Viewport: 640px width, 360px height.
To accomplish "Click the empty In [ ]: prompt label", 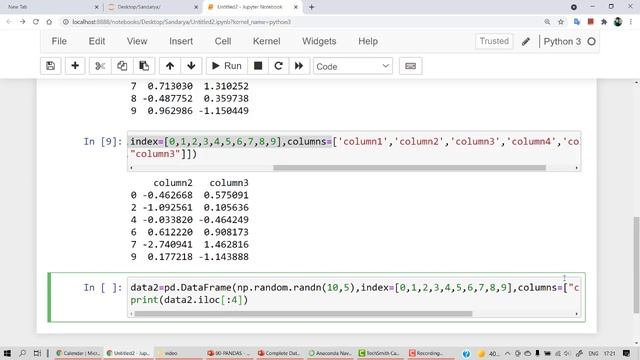I will [103, 288].
